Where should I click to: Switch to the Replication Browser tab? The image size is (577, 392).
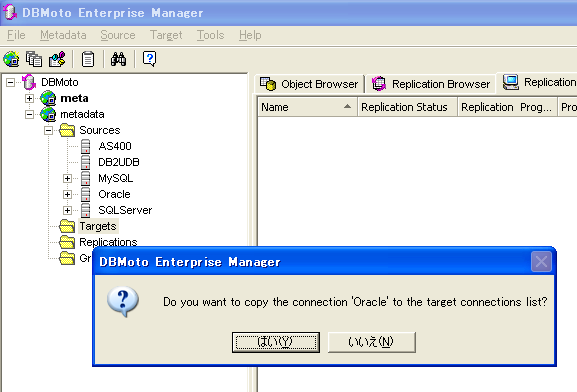431,84
